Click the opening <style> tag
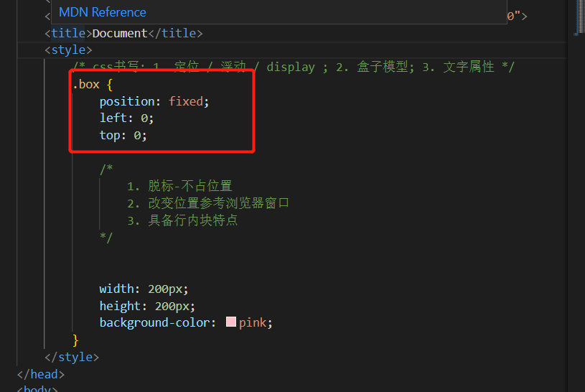585x392 pixels. (68, 50)
